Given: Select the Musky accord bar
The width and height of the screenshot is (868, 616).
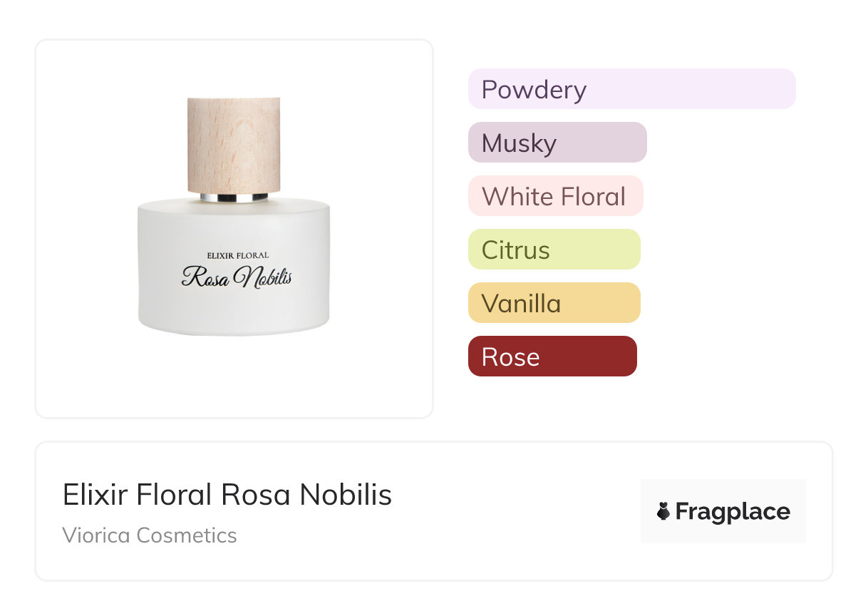Looking at the screenshot, I should [x=557, y=143].
